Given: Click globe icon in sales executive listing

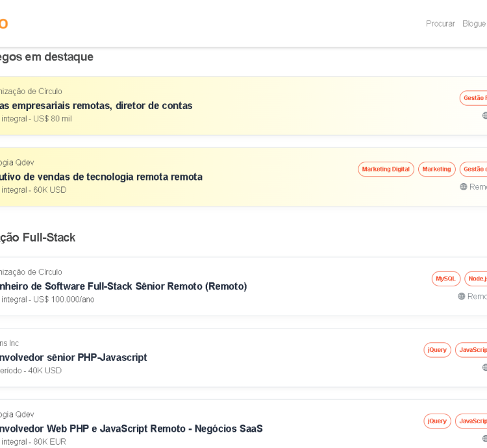Looking at the screenshot, I should (464, 187).
